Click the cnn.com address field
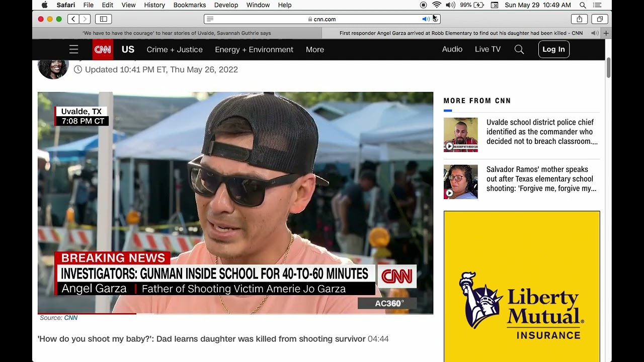644x362 pixels. pos(322,19)
